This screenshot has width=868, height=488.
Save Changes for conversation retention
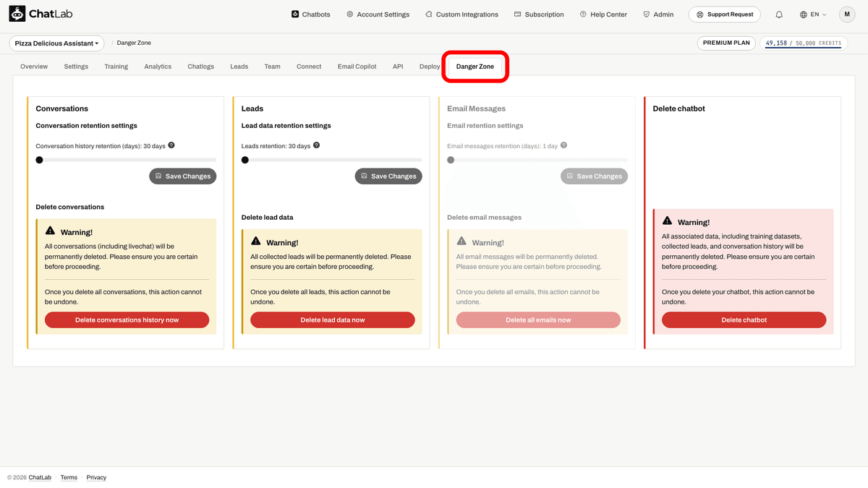(x=183, y=176)
